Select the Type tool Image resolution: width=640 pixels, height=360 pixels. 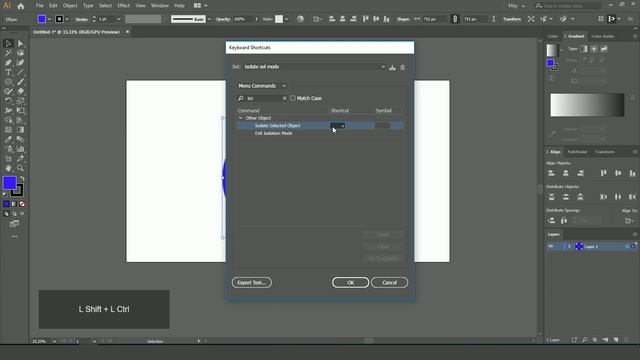(x=8, y=72)
